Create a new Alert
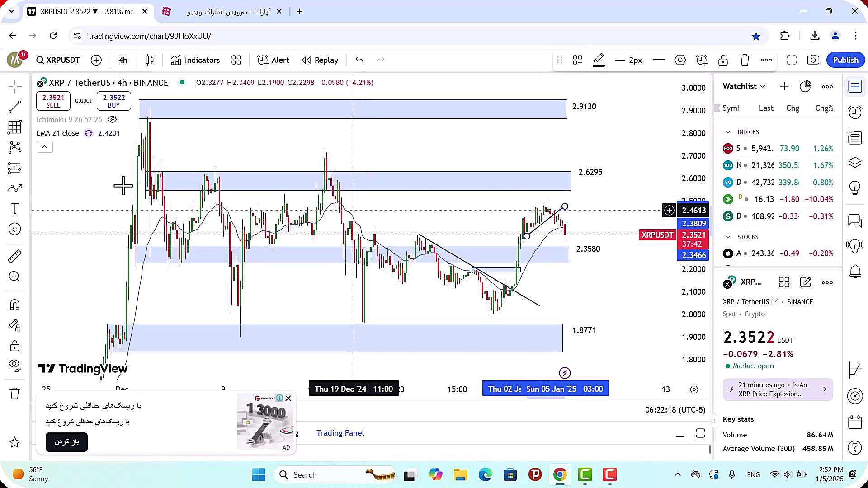 pyautogui.click(x=273, y=60)
